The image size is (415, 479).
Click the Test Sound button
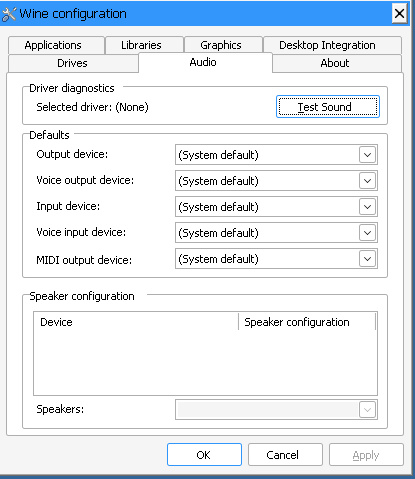tap(328, 107)
